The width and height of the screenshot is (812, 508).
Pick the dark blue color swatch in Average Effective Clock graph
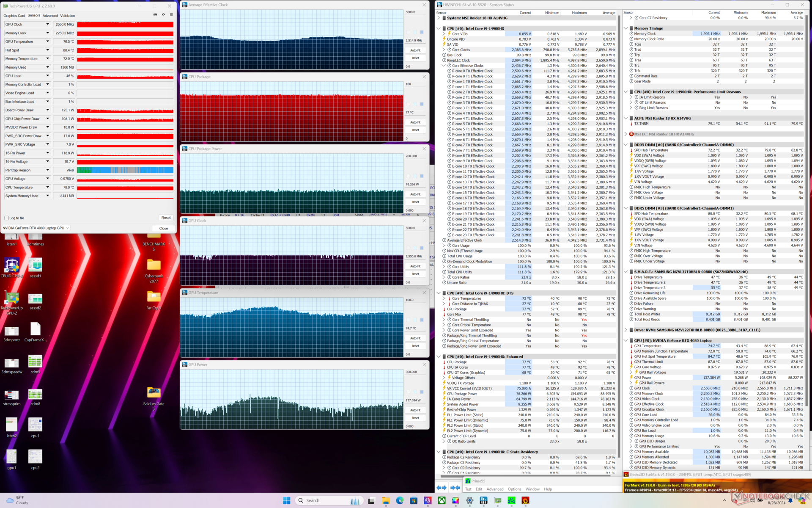click(x=422, y=32)
